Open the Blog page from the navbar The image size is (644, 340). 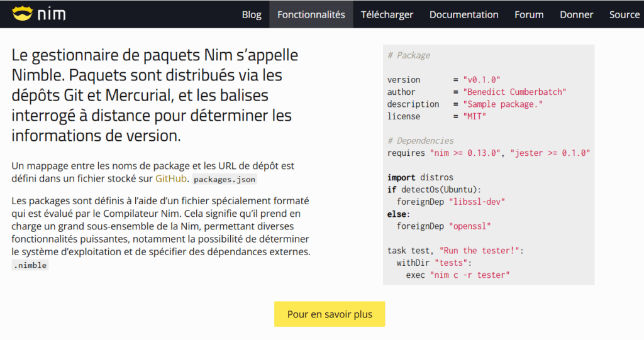pos(252,14)
